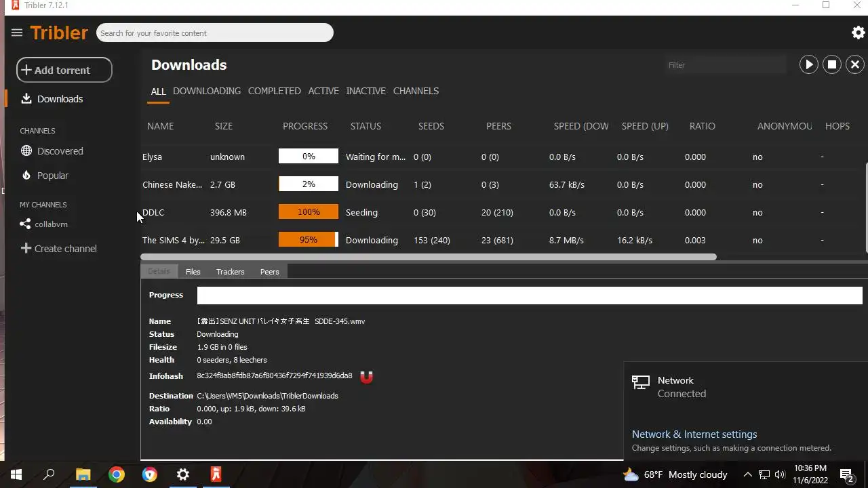Viewport: 868px width, 488px height.
Task: Sort downloads by HOPS column header
Action: (x=837, y=126)
